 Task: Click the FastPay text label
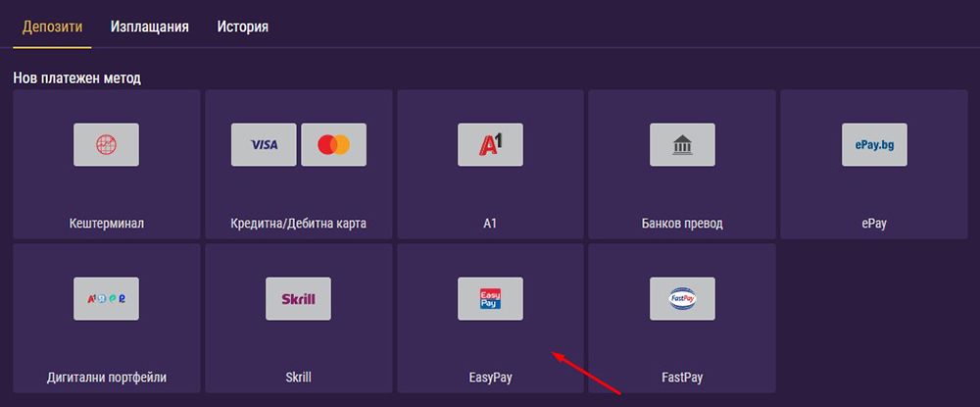coord(682,377)
